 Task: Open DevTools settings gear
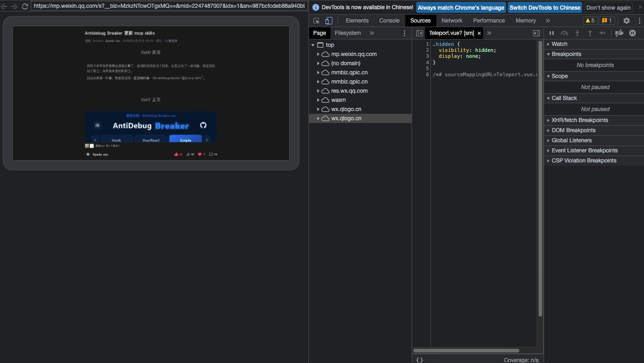[x=627, y=21]
